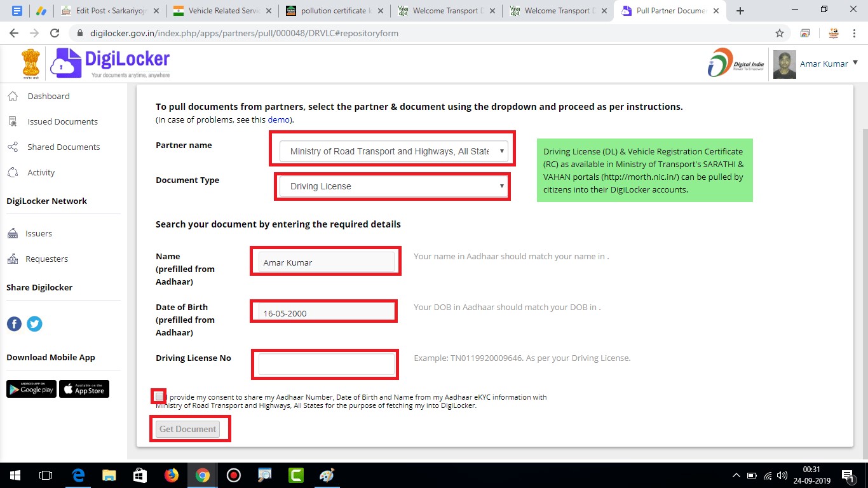
Task: Open the Document Type dropdown
Action: click(393, 186)
